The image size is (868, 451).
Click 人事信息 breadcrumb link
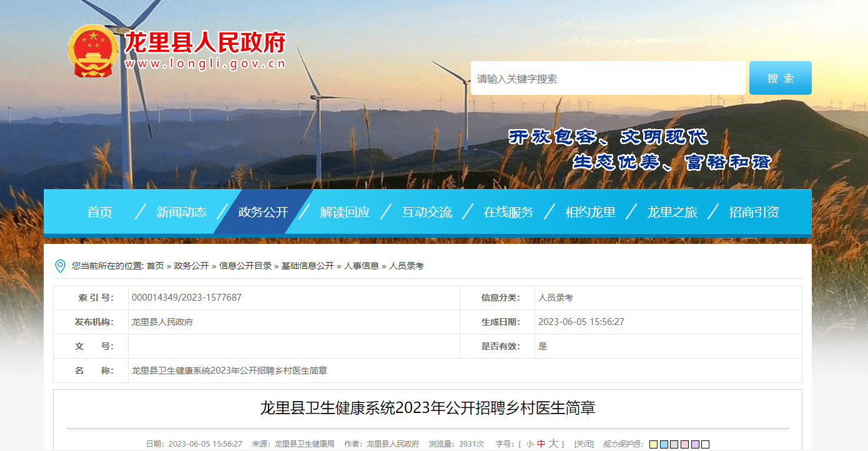pyautogui.click(x=362, y=266)
